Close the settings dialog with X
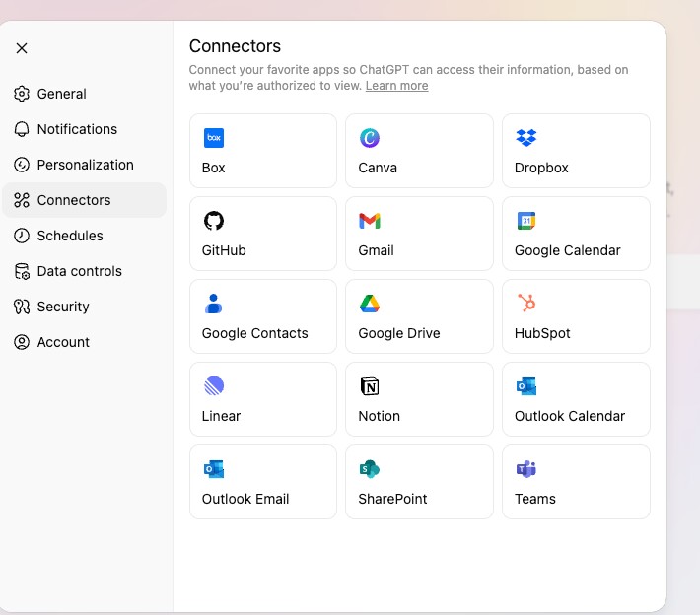 (x=22, y=48)
